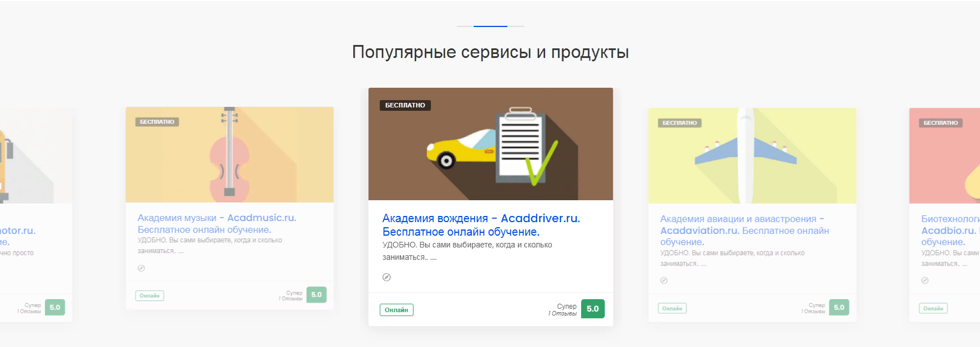
Task: Open the airplane illustration thumbnail
Action: coord(752,156)
